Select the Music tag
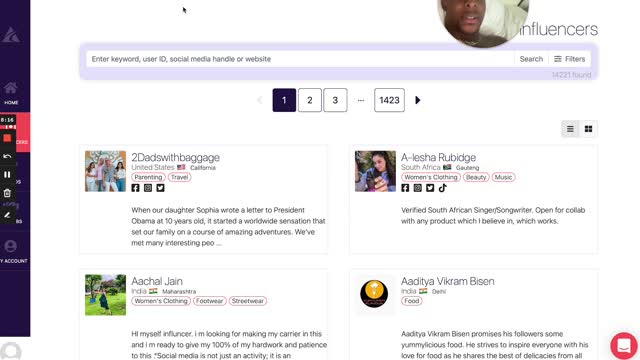The width and height of the screenshot is (640, 360). click(503, 177)
